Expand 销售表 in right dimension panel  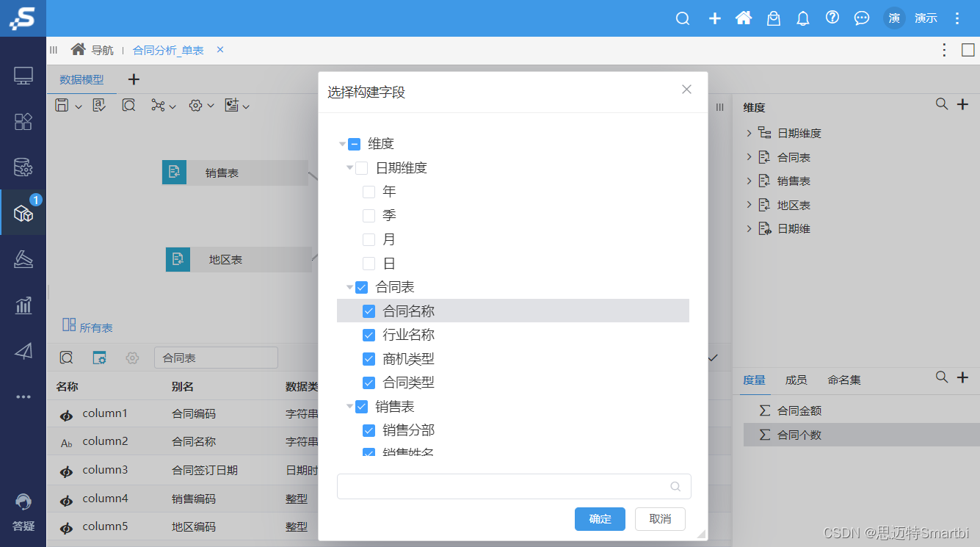(749, 181)
